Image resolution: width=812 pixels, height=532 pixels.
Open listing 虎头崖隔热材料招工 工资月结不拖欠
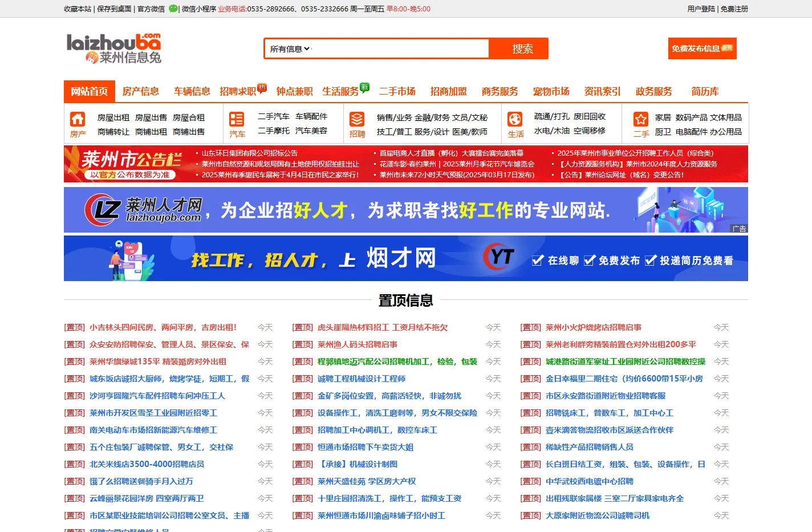[x=383, y=327]
